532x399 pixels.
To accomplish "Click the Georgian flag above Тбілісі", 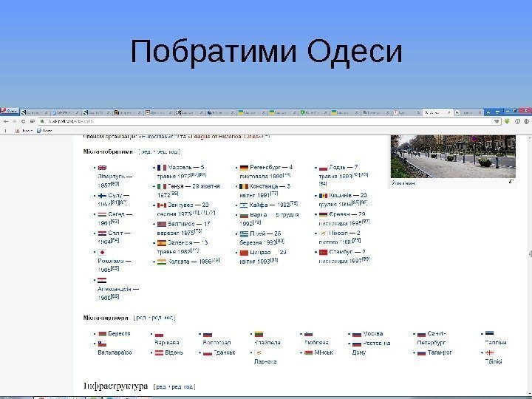I will [x=490, y=352].
